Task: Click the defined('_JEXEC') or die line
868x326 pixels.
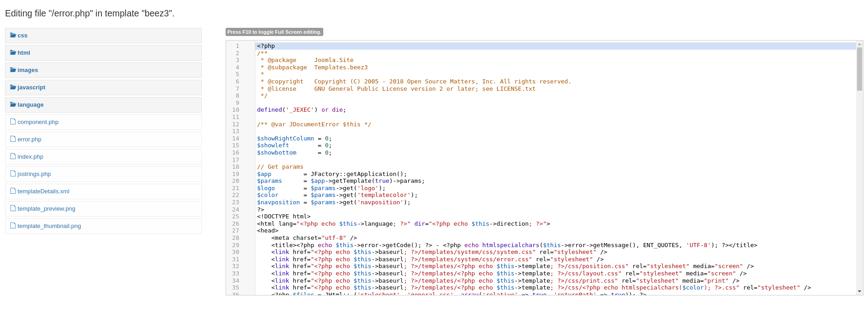Action: point(301,110)
